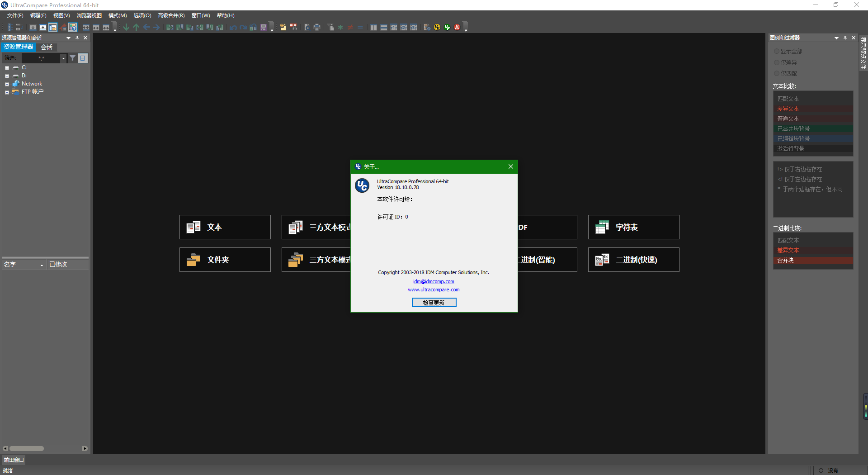Click the 已修改 column header
Image resolution: width=868 pixels, height=475 pixels.
pos(67,264)
